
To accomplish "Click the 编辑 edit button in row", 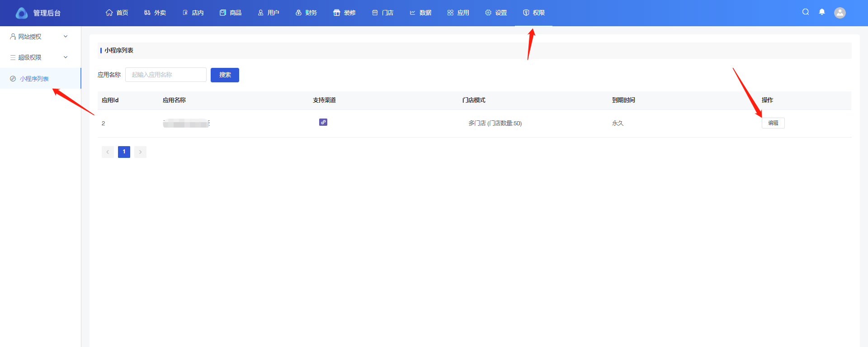I will tap(773, 123).
